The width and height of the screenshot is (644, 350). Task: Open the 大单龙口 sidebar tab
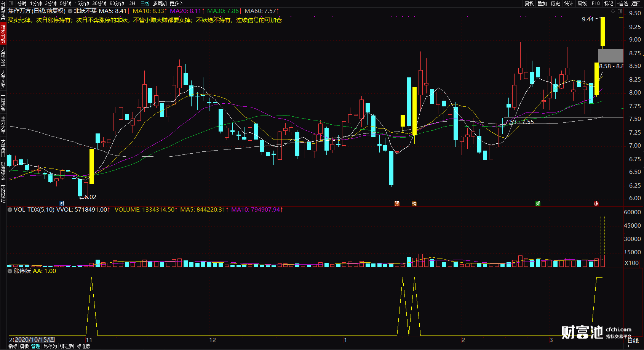click(x=3, y=148)
